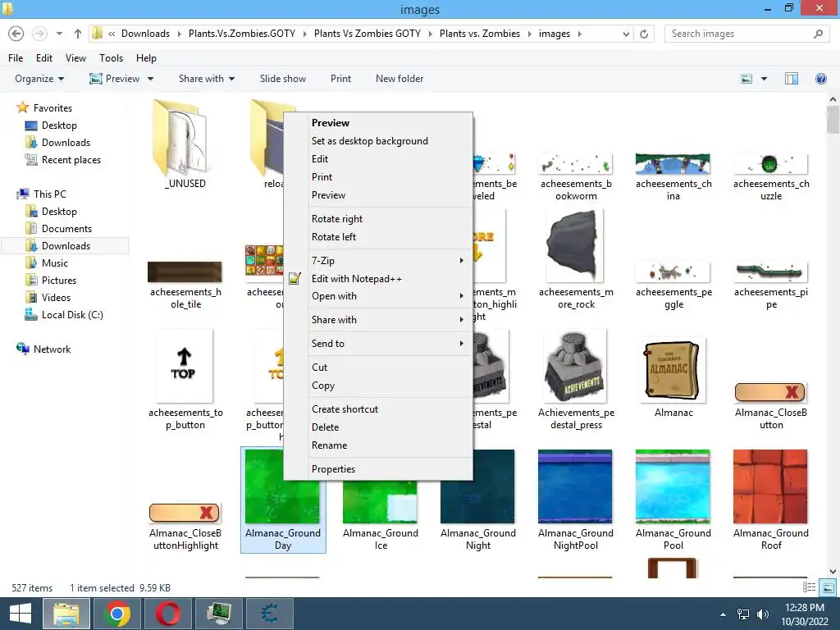Click the network tray icon
Screen dimensions: 840x630
pos(743,614)
